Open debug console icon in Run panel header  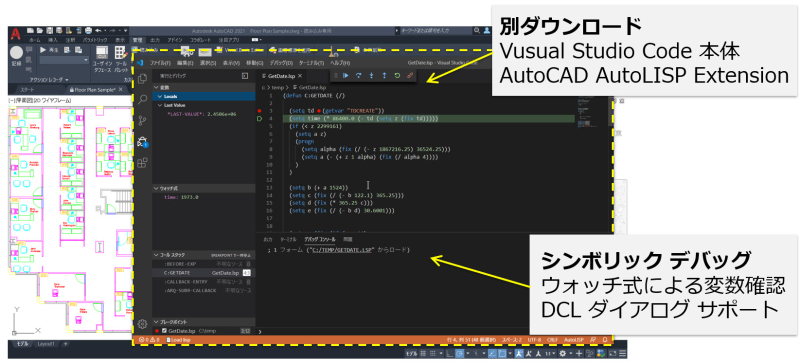click(245, 76)
